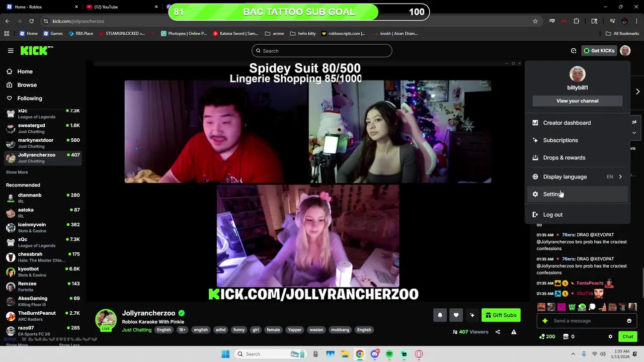Click the Windows Start button
This screenshot has width=644, height=362.
click(225, 354)
